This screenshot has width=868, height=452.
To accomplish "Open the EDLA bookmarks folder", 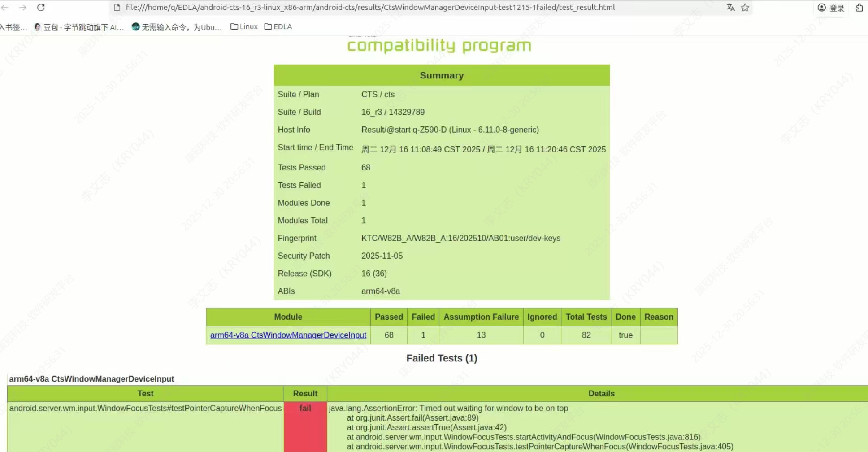I will pyautogui.click(x=278, y=27).
